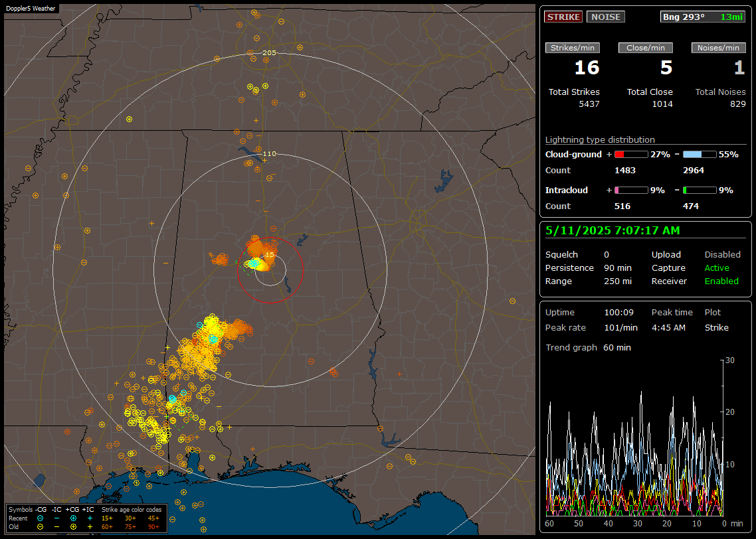This screenshot has width=756, height=539.
Task: Click the strikes per minute value 16
Action: (x=587, y=68)
